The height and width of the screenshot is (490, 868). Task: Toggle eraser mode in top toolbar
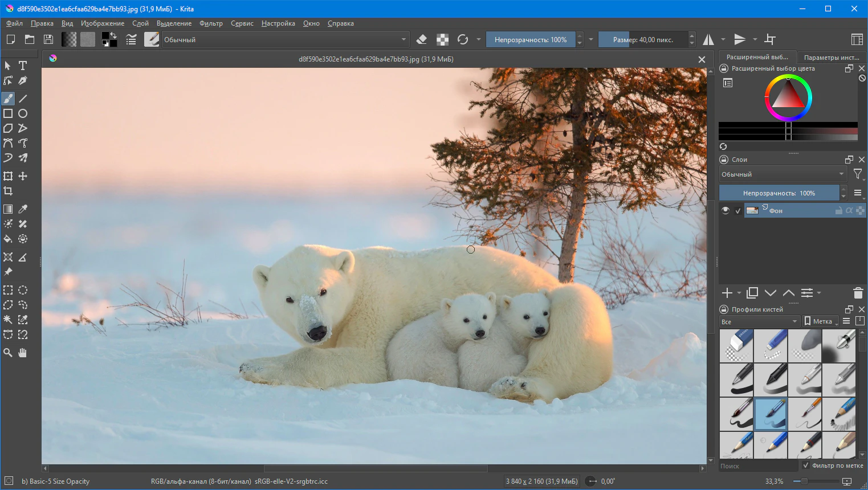pos(422,39)
